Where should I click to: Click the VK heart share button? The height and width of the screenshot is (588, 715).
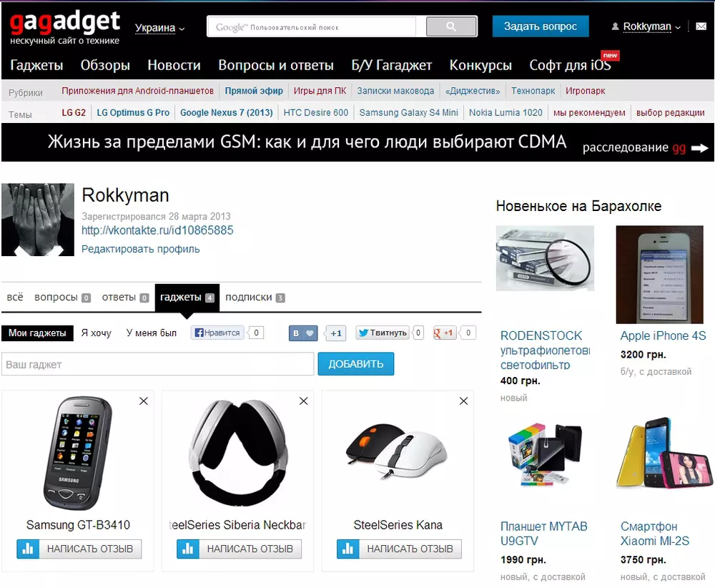point(302,333)
